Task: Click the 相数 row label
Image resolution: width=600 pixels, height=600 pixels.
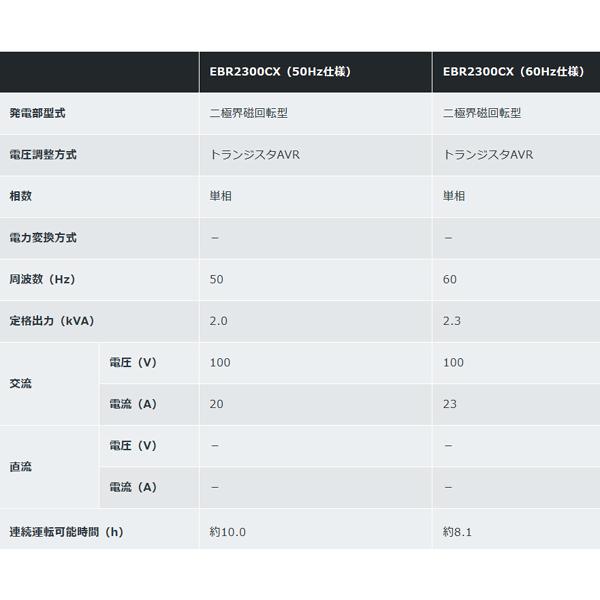Action: (x=21, y=197)
